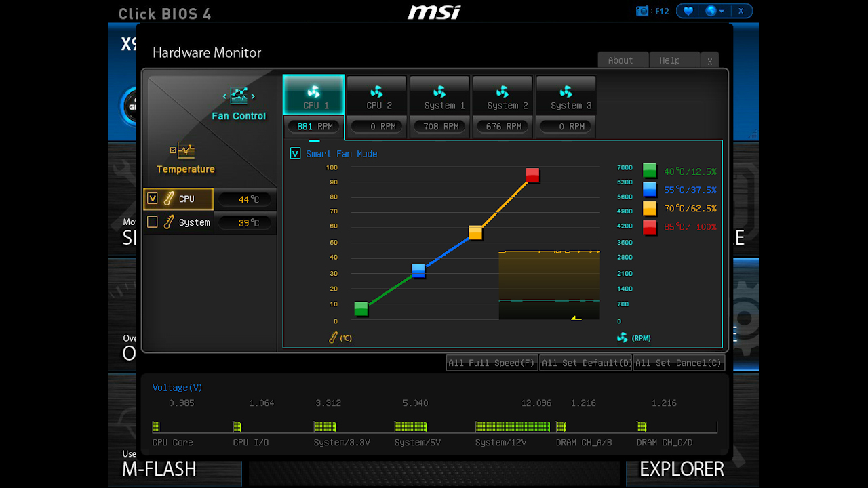Click the 676 RPM readout
The width and height of the screenshot is (868, 488).
pyautogui.click(x=503, y=126)
